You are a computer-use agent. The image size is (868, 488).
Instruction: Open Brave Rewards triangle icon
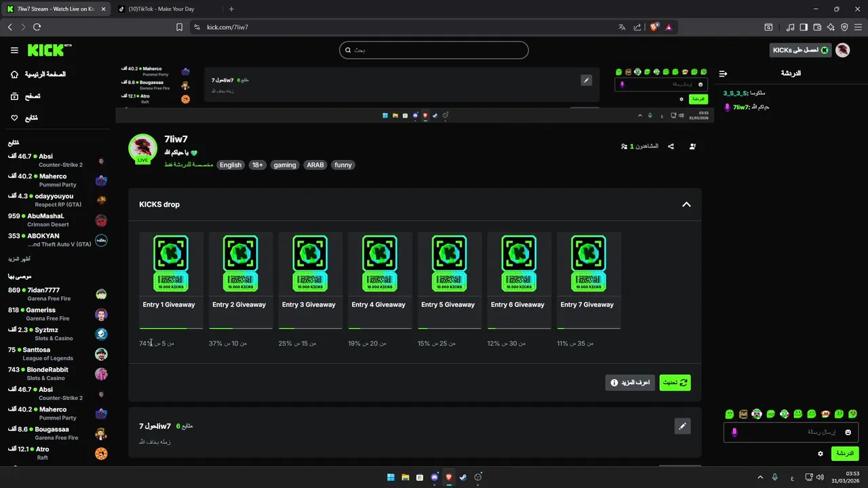(669, 27)
